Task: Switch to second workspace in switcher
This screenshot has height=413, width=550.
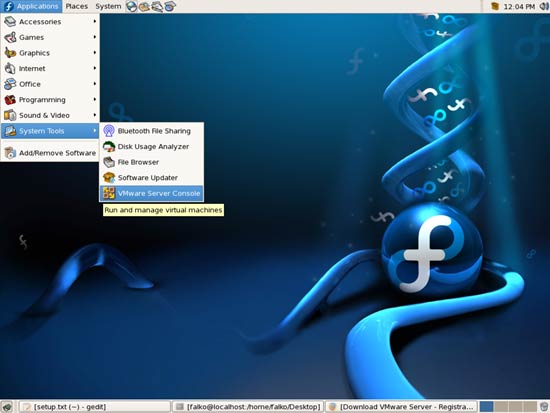Action: 501,407
